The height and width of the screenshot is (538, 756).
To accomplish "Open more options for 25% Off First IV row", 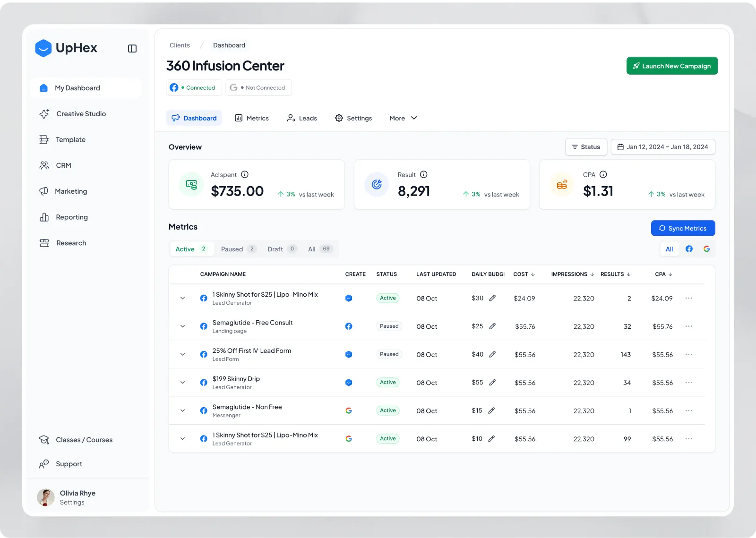I will pos(689,354).
